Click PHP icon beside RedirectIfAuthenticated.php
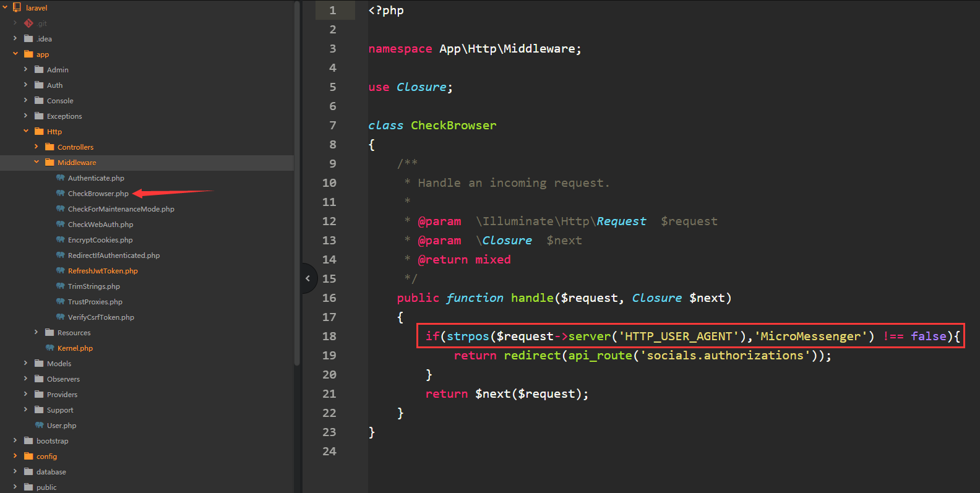980x493 pixels. pos(60,255)
